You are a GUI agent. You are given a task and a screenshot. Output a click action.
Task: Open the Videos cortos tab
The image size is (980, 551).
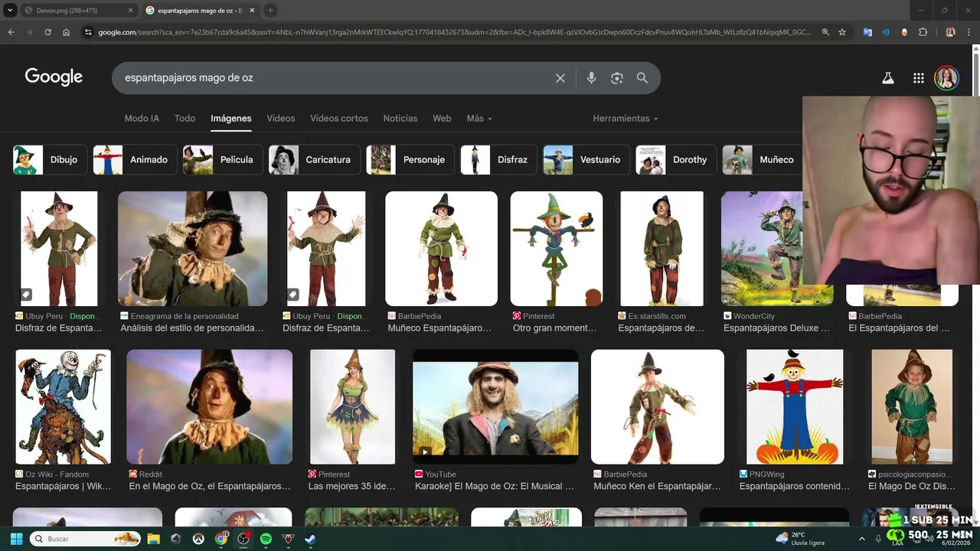pos(339,119)
